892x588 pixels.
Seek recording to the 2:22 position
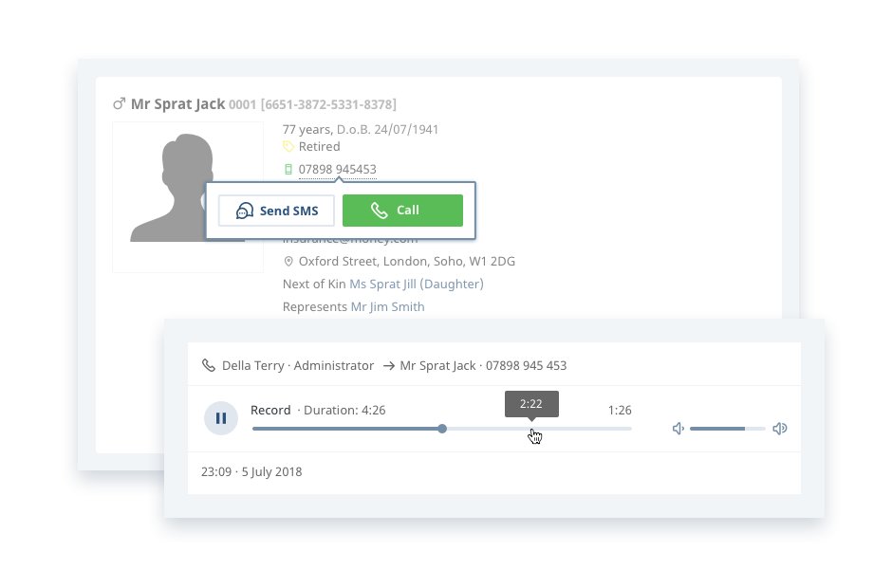click(531, 429)
